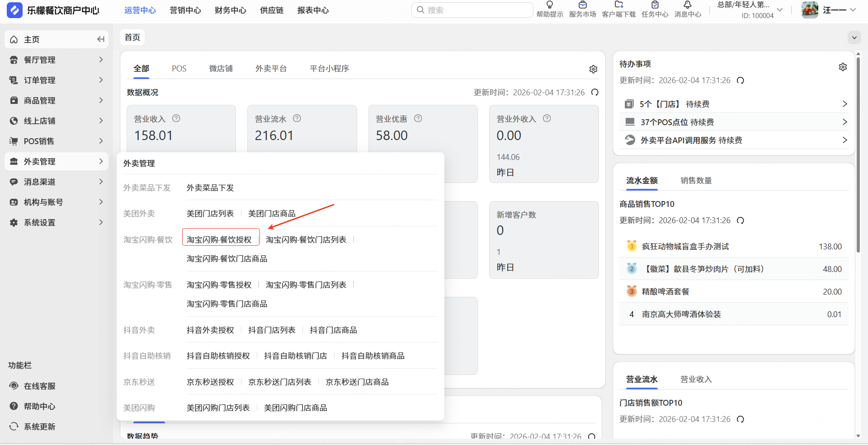
Task: Refresh the 商品销售TOP10 list
Action: [741, 220]
